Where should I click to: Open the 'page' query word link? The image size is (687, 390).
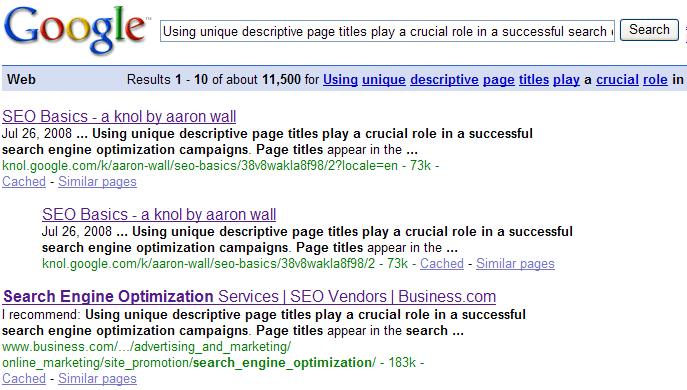(x=499, y=79)
